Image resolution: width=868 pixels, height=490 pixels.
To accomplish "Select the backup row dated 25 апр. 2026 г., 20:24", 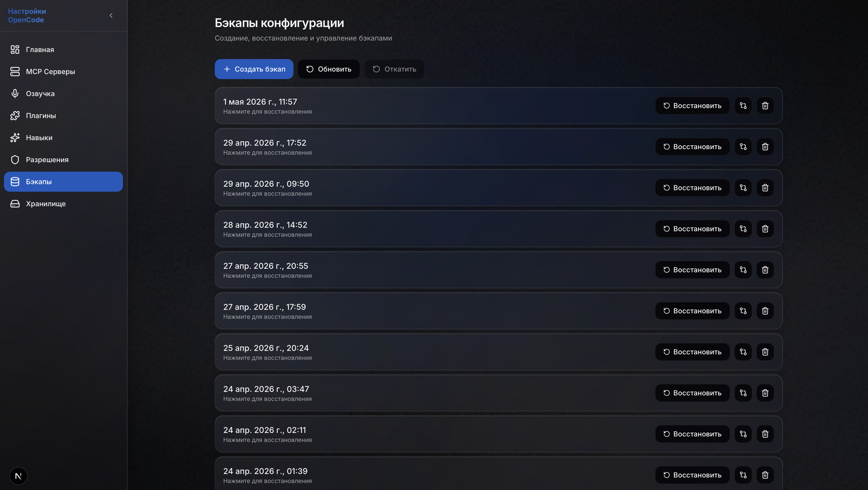I will [x=498, y=352].
